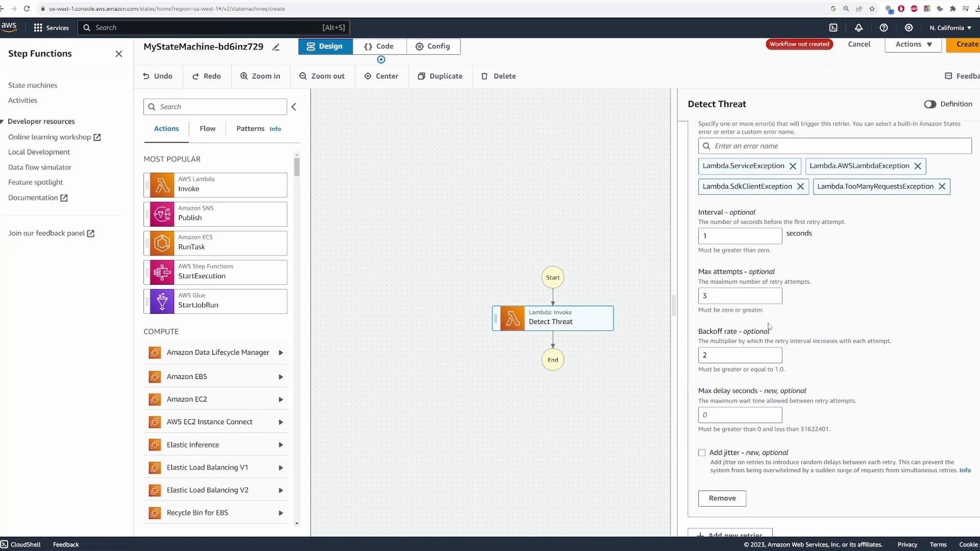Select the Detect Threat state on canvas
This screenshot has width=980, height=551.
553,318
